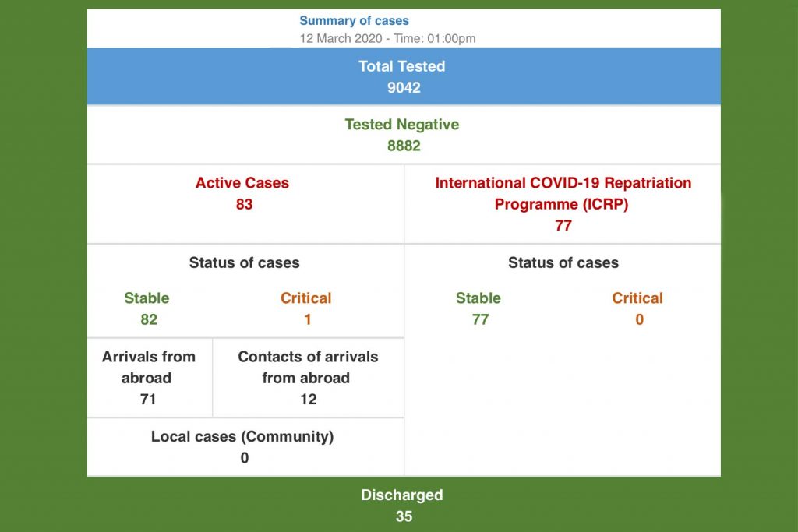Select the Discharged value 35

tap(402, 516)
